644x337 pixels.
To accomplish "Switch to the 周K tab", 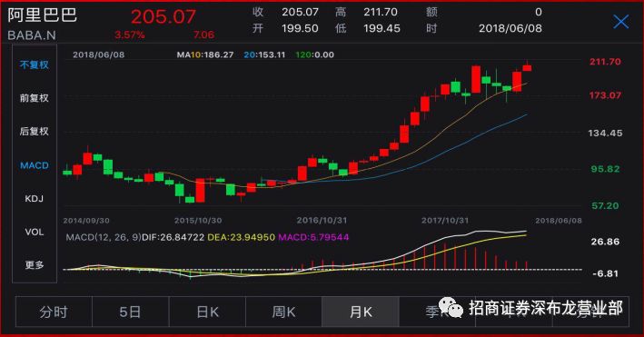I will [283, 312].
